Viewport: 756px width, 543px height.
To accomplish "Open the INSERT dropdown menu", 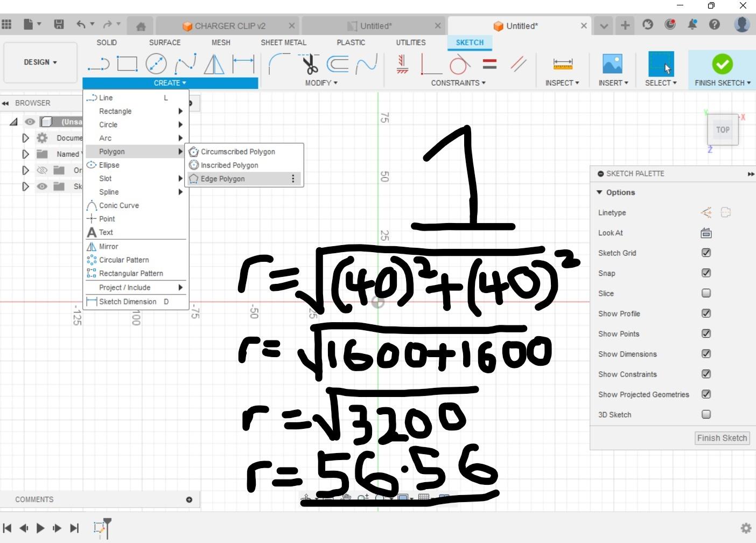I will [x=613, y=83].
